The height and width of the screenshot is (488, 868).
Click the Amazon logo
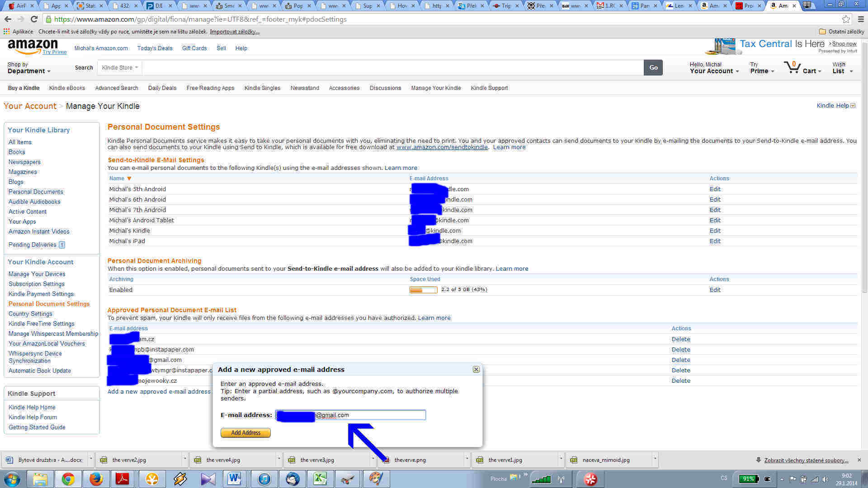pyautogui.click(x=33, y=46)
